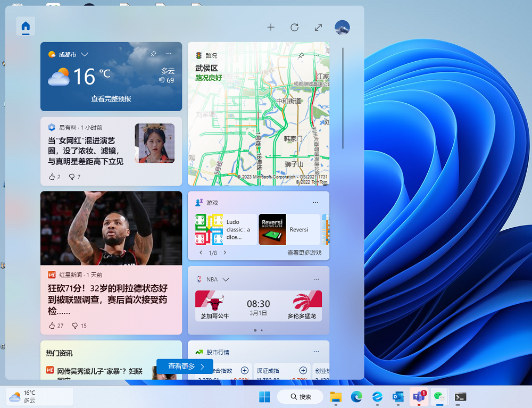532x408 pixels.
Task: Click the 股市行情 stock chart icon
Action: 199,352
